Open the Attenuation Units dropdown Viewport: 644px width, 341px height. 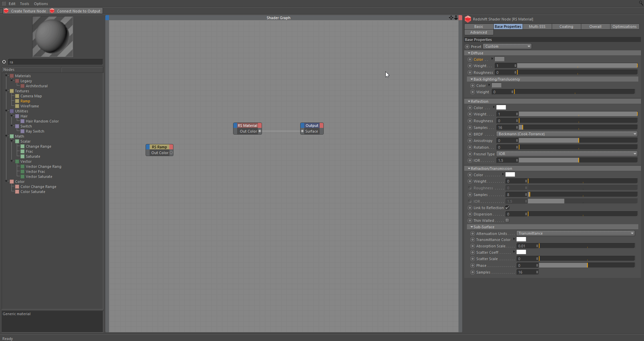click(575, 233)
